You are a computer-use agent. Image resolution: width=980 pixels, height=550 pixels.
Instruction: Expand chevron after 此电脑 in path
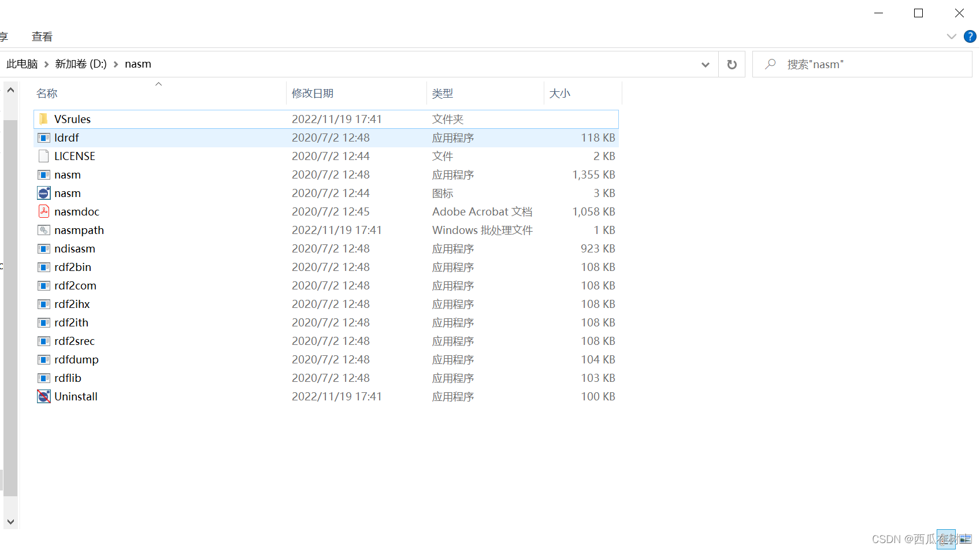click(x=47, y=64)
